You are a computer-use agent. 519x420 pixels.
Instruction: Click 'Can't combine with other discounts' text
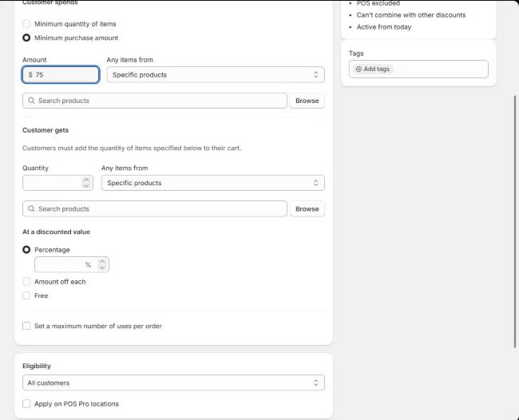click(x=411, y=15)
